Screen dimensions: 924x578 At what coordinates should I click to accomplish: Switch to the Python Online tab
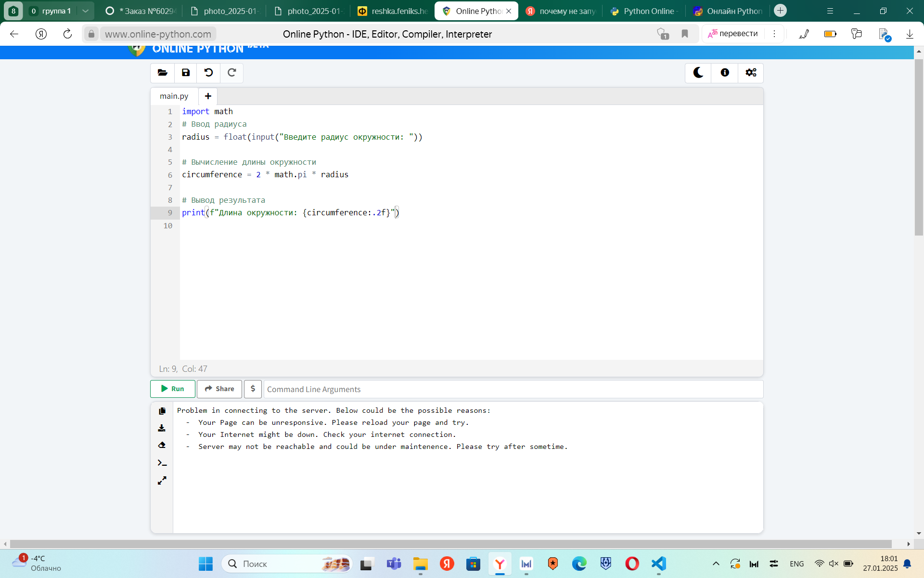coord(644,11)
